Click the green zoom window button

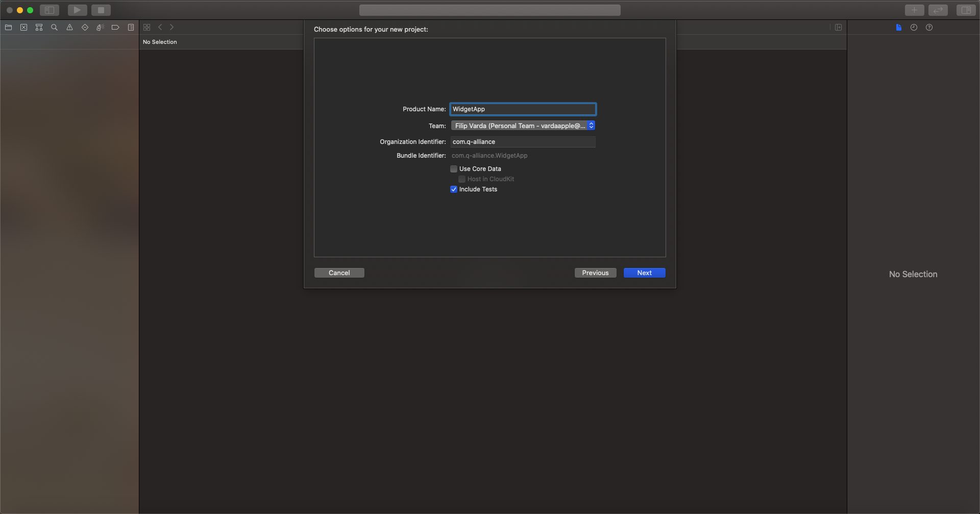click(x=30, y=10)
